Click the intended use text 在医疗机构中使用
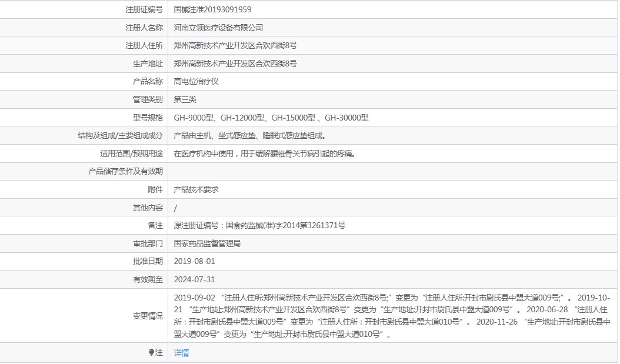This screenshot has height=364, width=620. tap(204, 153)
